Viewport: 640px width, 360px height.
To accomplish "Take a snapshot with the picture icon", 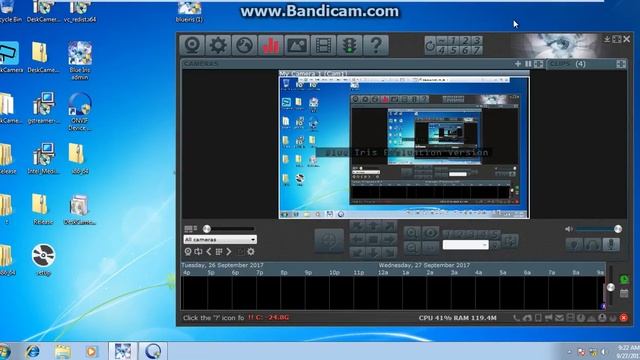I will tap(297, 44).
